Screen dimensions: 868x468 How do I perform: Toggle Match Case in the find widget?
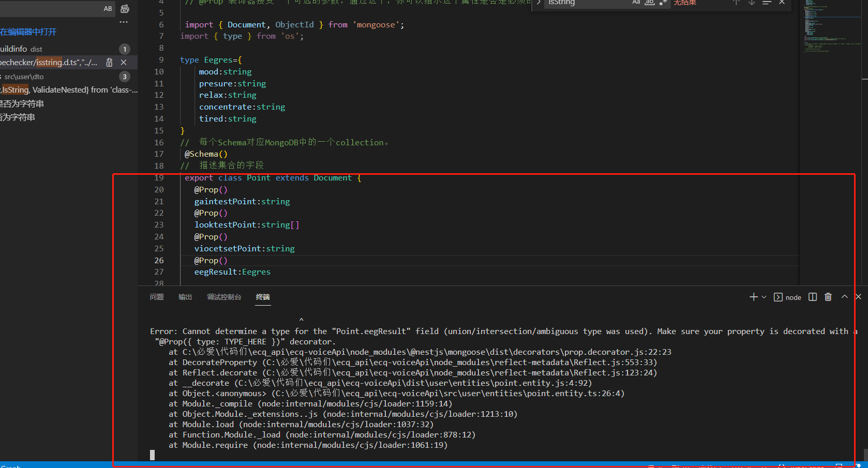click(636, 3)
